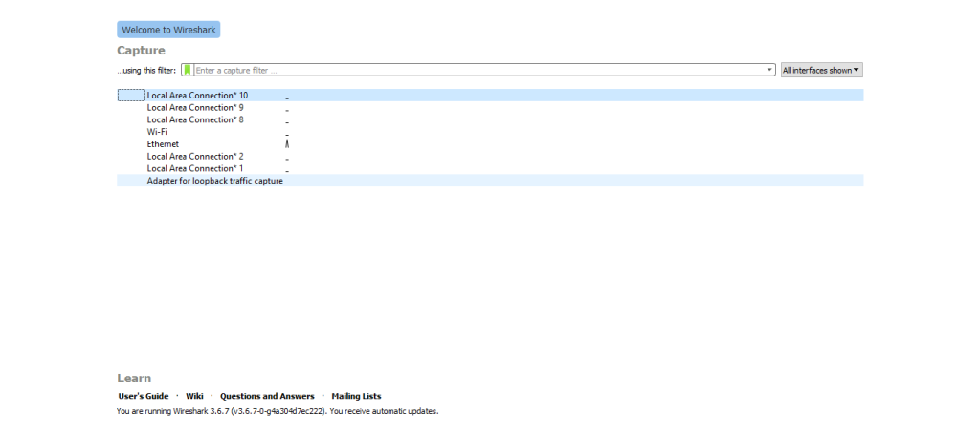Open the Mailing Lists link

[356, 396]
